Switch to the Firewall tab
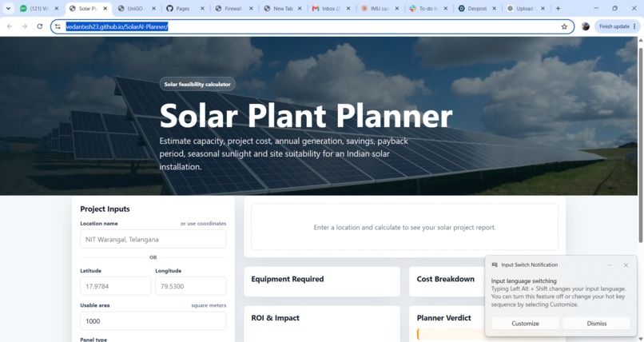 pos(232,8)
